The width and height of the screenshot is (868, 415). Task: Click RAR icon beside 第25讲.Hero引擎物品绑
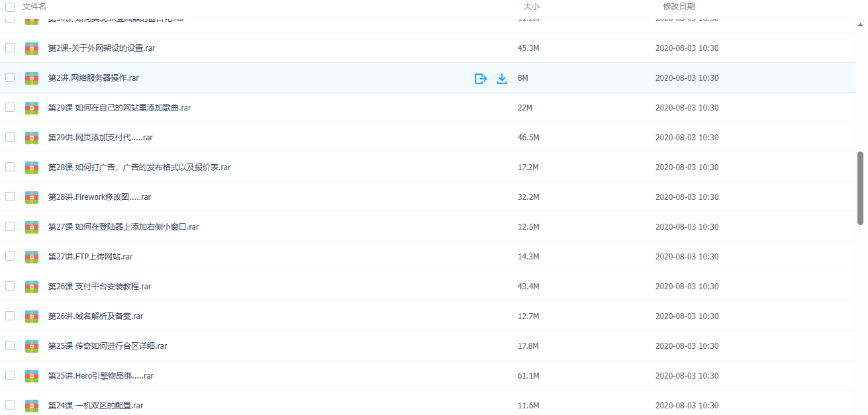32,376
